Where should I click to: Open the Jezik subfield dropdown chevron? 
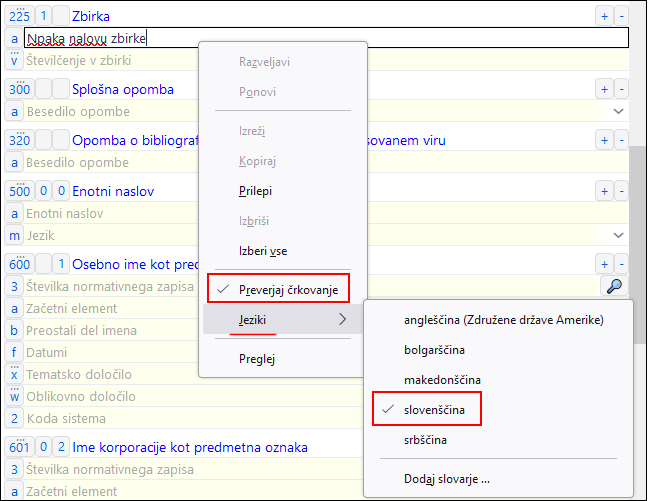click(617, 234)
